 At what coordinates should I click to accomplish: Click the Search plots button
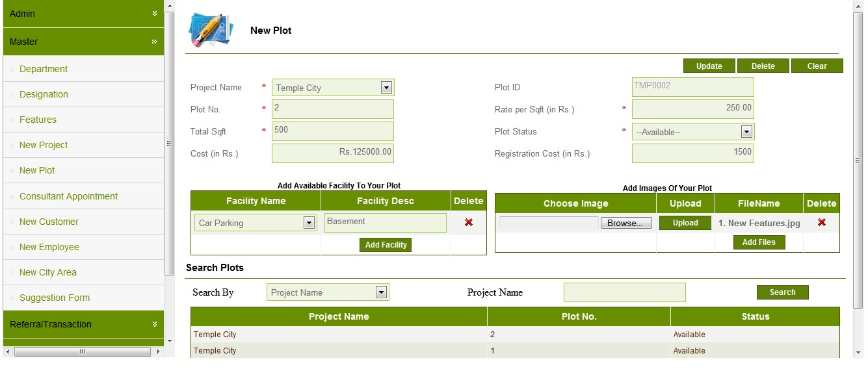782,292
